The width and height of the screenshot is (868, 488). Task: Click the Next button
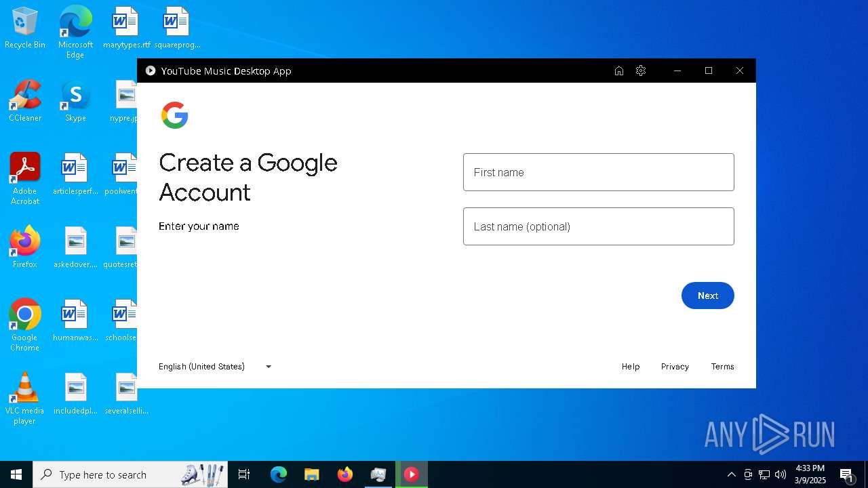[707, 296]
